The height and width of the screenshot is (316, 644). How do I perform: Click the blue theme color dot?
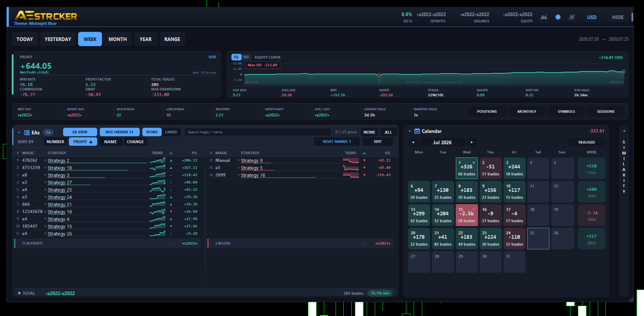[558, 17]
